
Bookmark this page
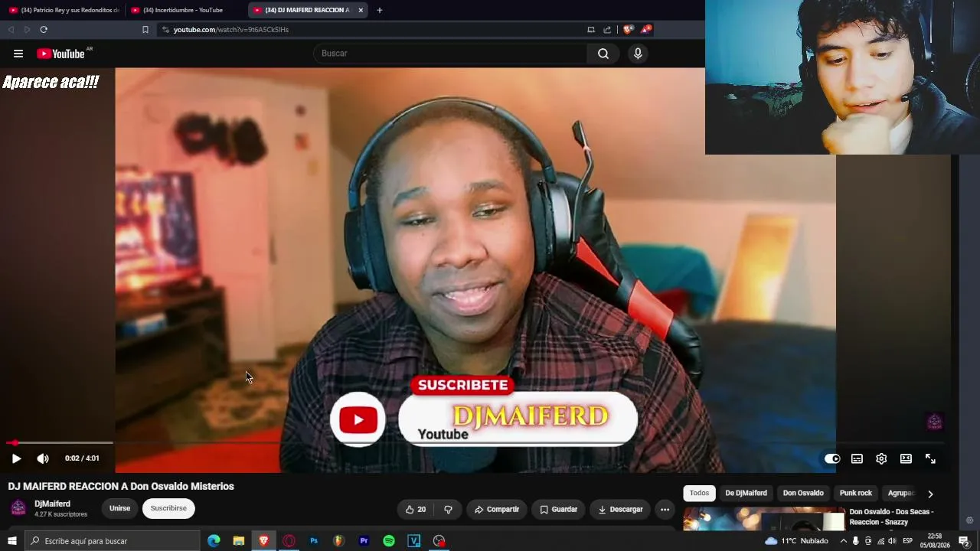[145, 30]
